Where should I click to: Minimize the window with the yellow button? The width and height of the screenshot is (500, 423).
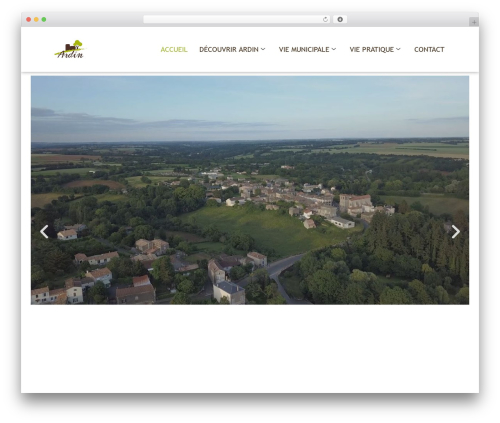click(36, 20)
